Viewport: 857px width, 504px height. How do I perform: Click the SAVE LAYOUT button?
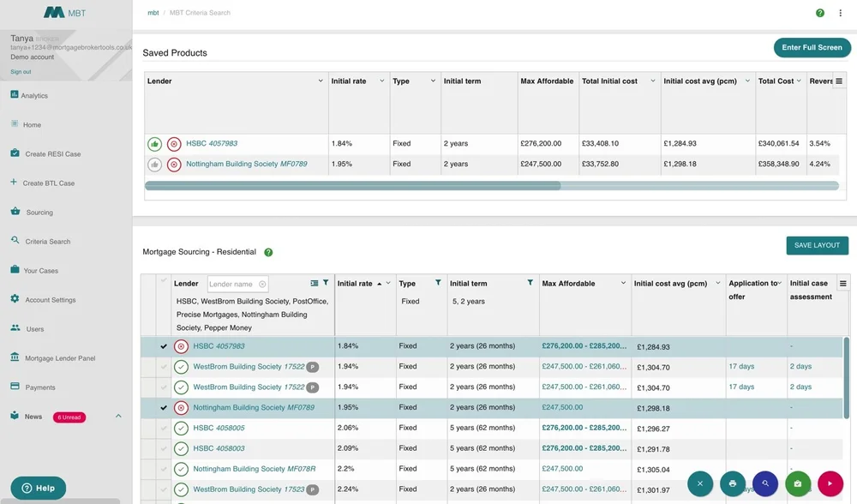pos(817,245)
